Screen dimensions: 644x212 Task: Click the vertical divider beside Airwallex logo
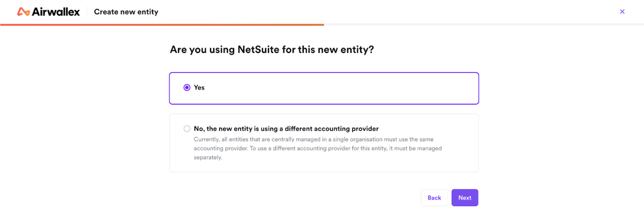click(x=87, y=12)
